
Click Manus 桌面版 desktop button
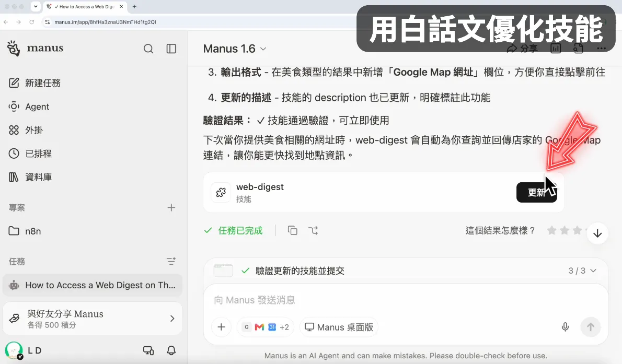click(339, 327)
